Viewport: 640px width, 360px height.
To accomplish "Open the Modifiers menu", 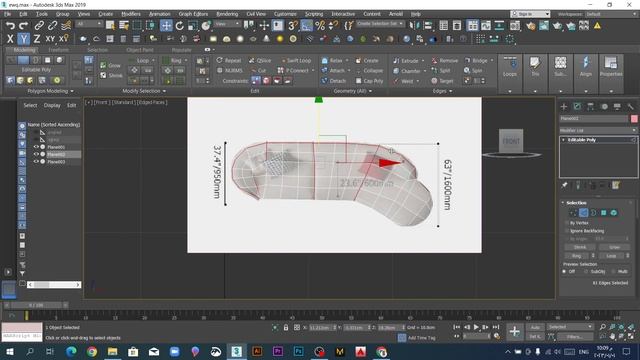I will [131, 14].
